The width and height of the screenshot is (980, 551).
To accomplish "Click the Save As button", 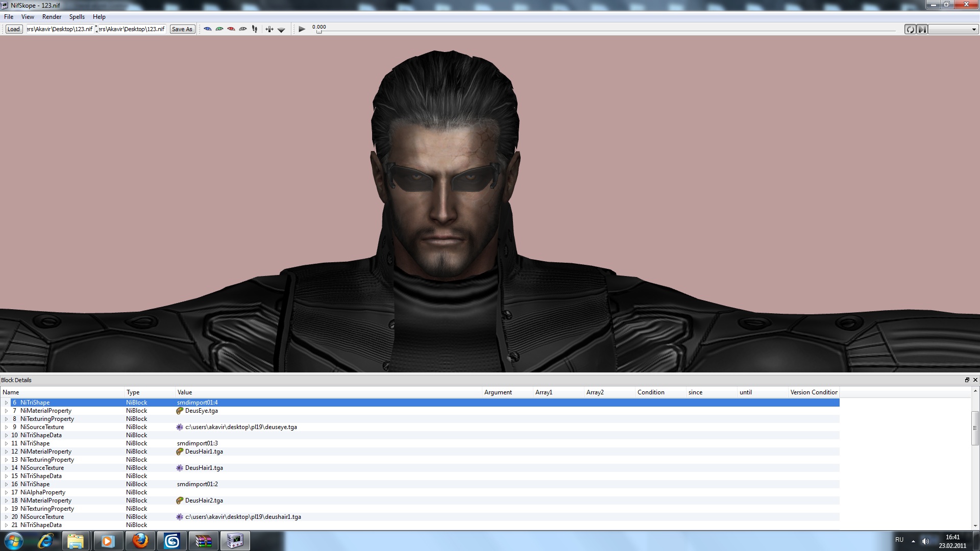I will [182, 29].
